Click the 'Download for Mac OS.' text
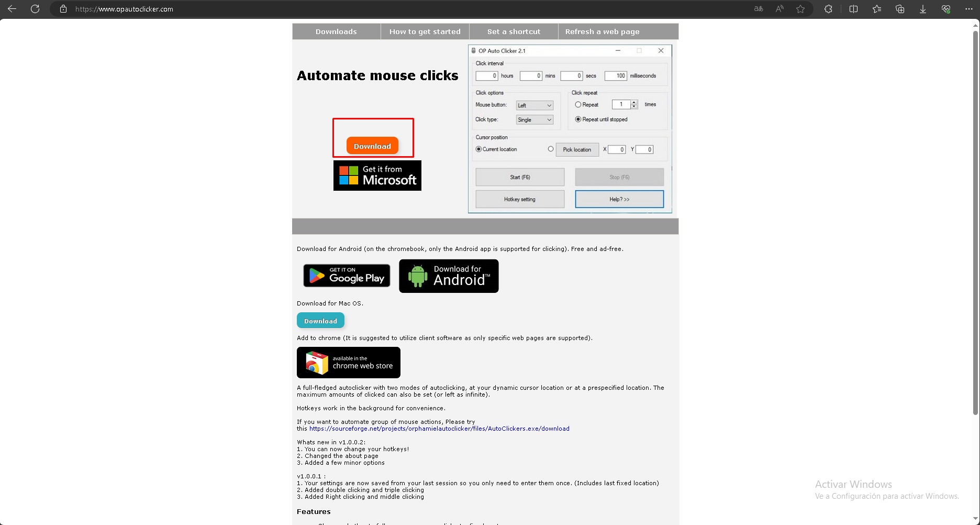 pyautogui.click(x=330, y=303)
